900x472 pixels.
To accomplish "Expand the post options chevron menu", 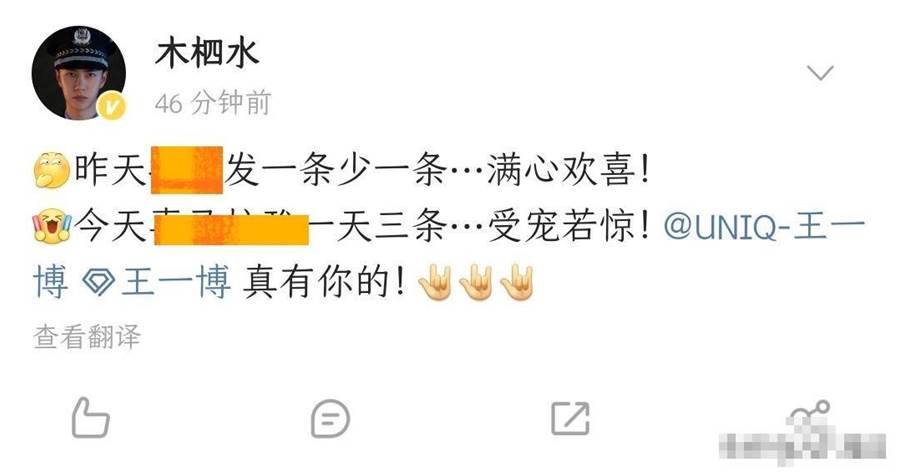I will pos(820,73).
